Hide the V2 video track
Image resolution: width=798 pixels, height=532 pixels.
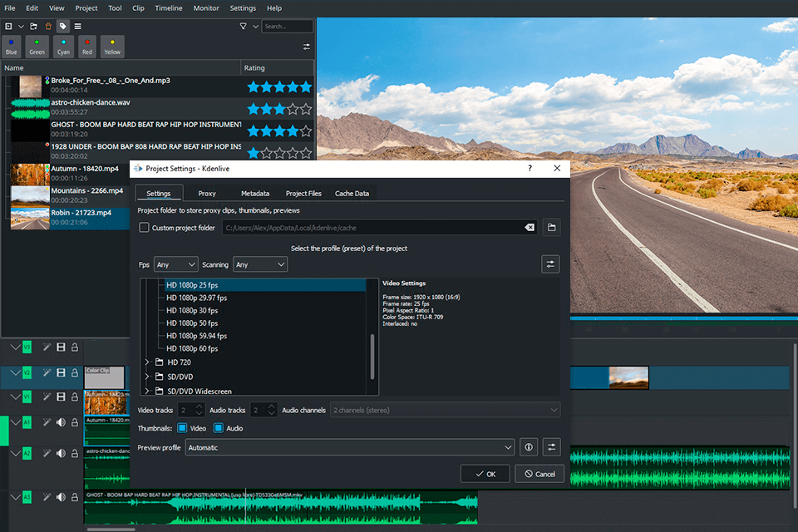(x=61, y=372)
